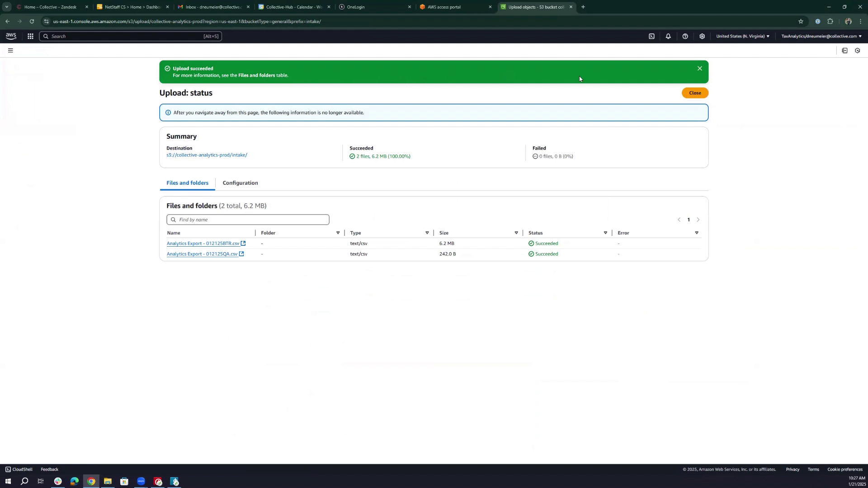Open AWS CloudShell icon in top navigation
The width and height of the screenshot is (868, 488).
(x=651, y=36)
